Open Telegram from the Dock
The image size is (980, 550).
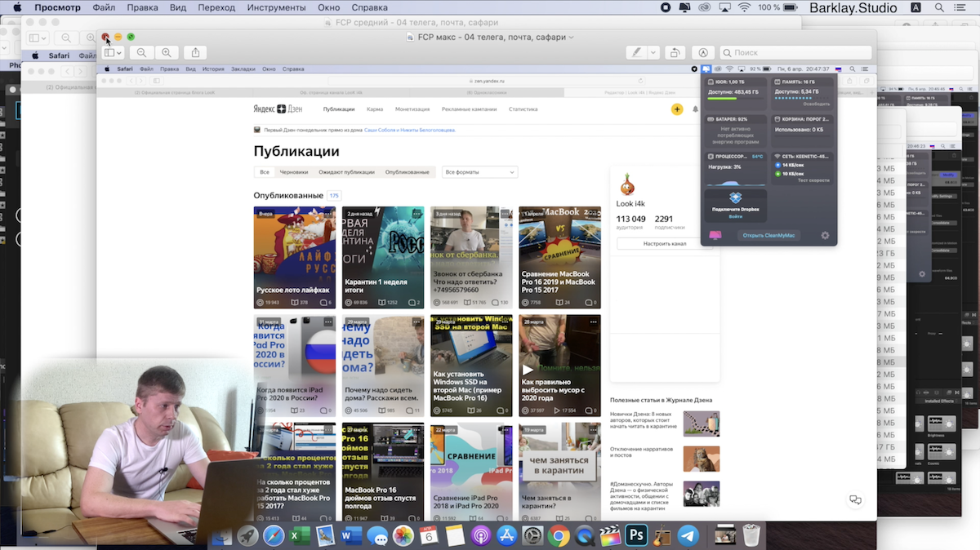pos(688,535)
